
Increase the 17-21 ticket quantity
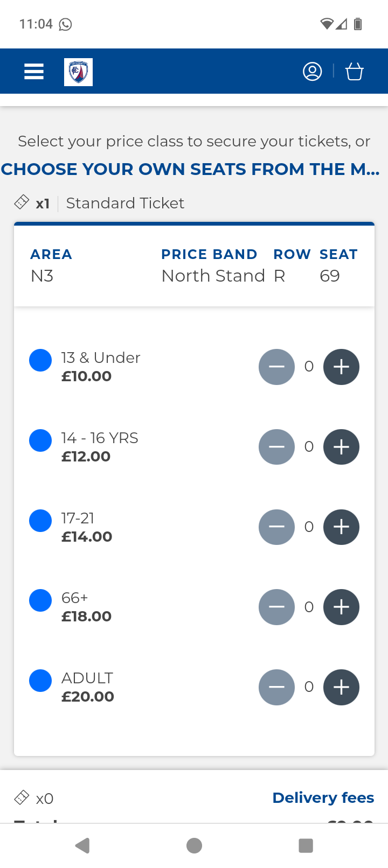[341, 527]
